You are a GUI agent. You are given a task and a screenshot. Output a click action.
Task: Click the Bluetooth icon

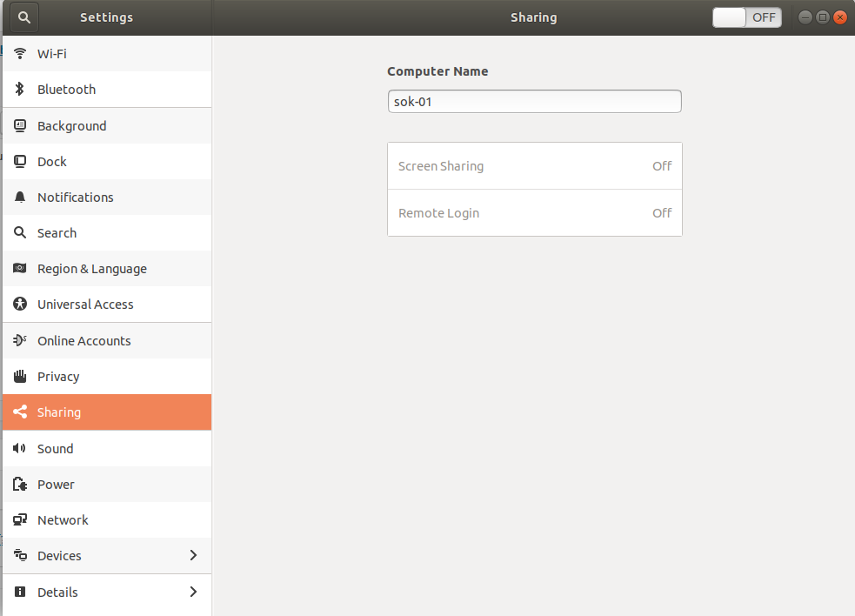[x=19, y=89]
